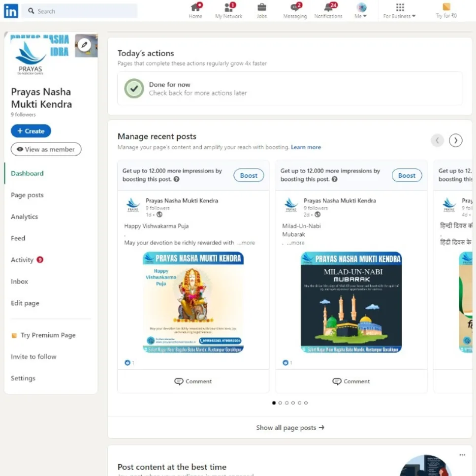Click page avatar on Milad-Un-Nabi post

click(291, 205)
